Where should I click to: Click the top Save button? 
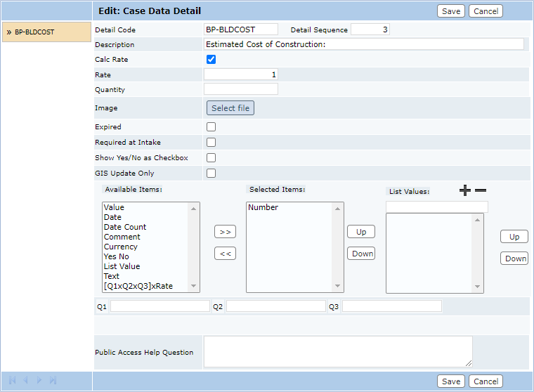tap(451, 11)
